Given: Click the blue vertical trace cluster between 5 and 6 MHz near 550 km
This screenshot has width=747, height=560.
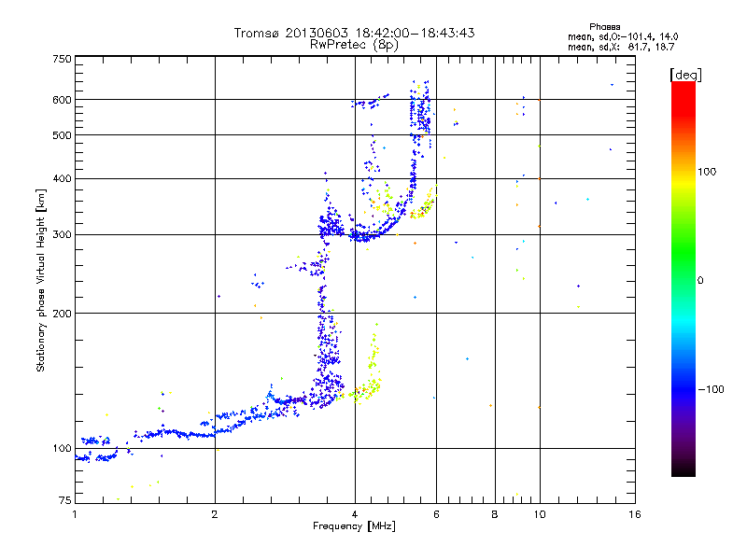Looking at the screenshot, I should coord(420,112).
